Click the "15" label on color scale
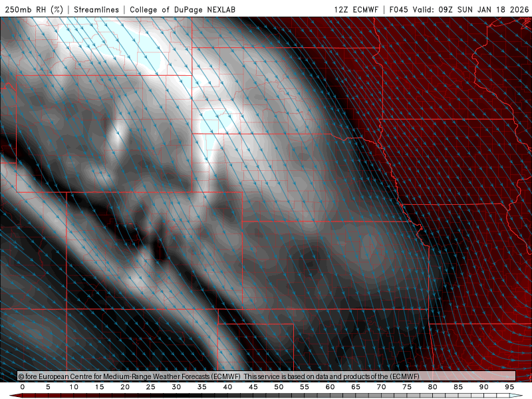532x399 pixels. [99, 387]
